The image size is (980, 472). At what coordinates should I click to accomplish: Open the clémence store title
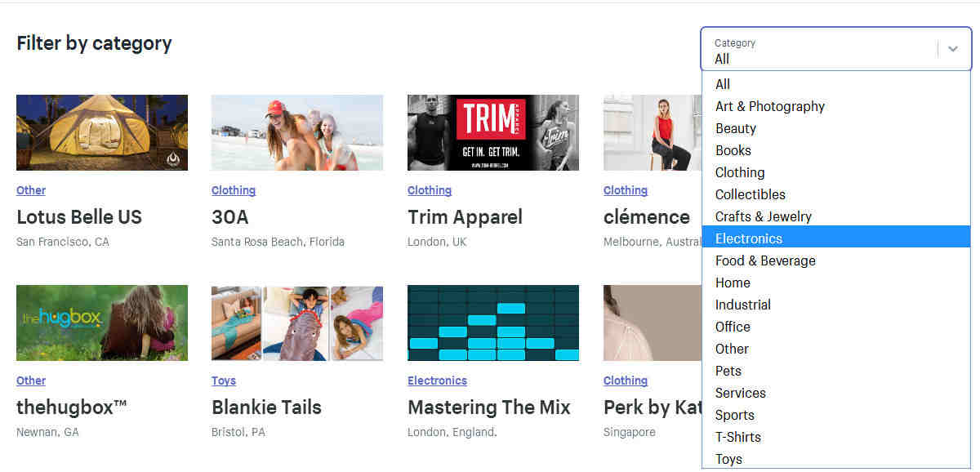coord(647,217)
